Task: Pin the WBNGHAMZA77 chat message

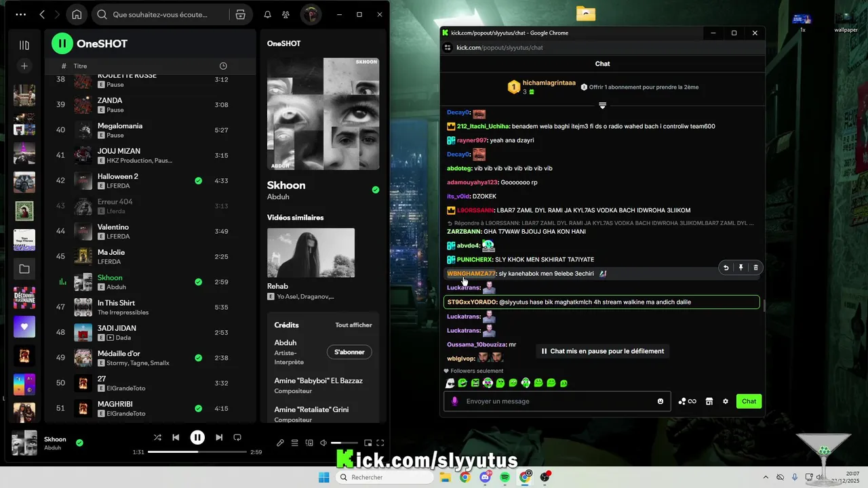Action: (x=741, y=268)
